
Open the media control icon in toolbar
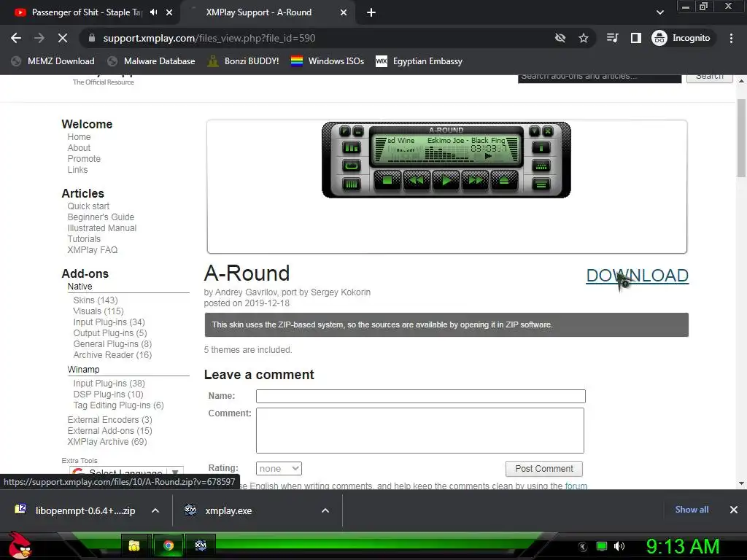click(613, 38)
